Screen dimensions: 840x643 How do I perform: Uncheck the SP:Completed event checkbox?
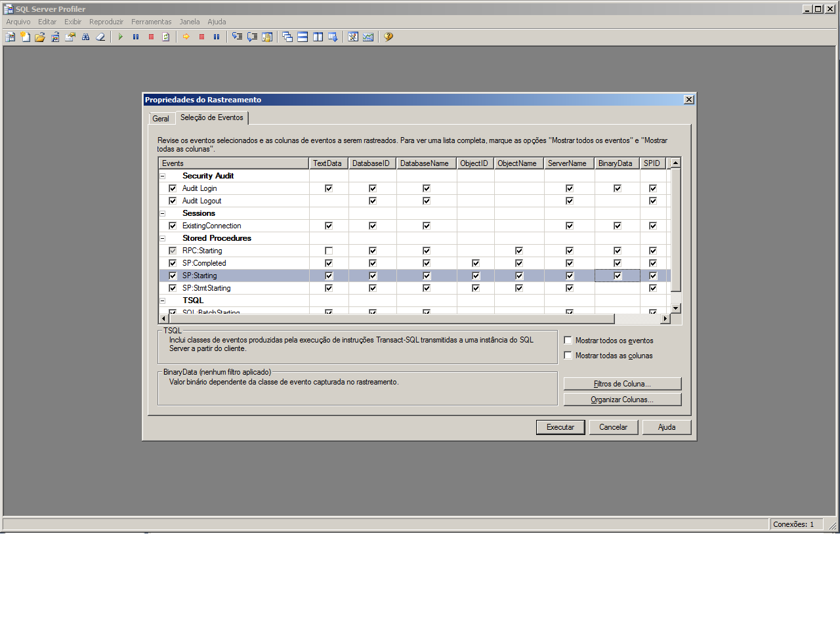173,263
